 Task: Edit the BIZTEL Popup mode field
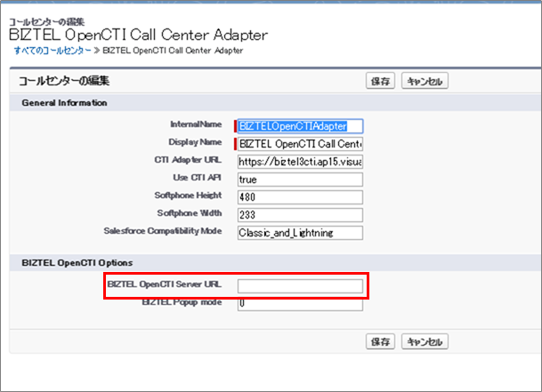300,305
